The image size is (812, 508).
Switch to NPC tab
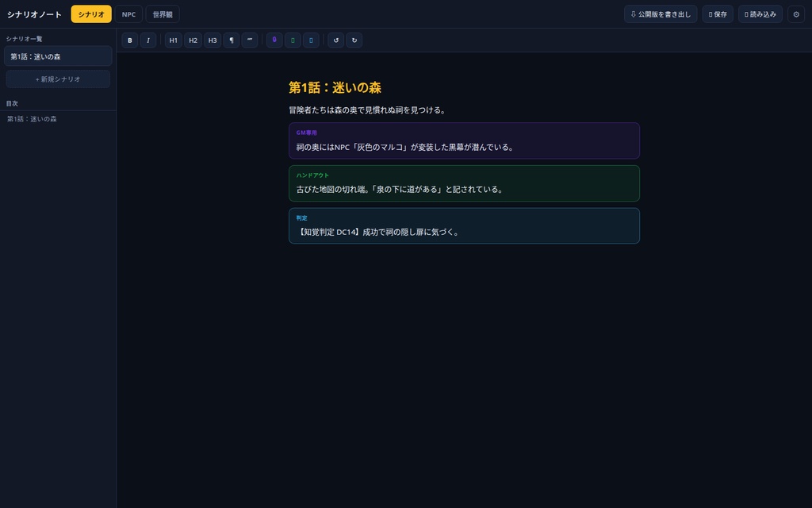(128, 14)
